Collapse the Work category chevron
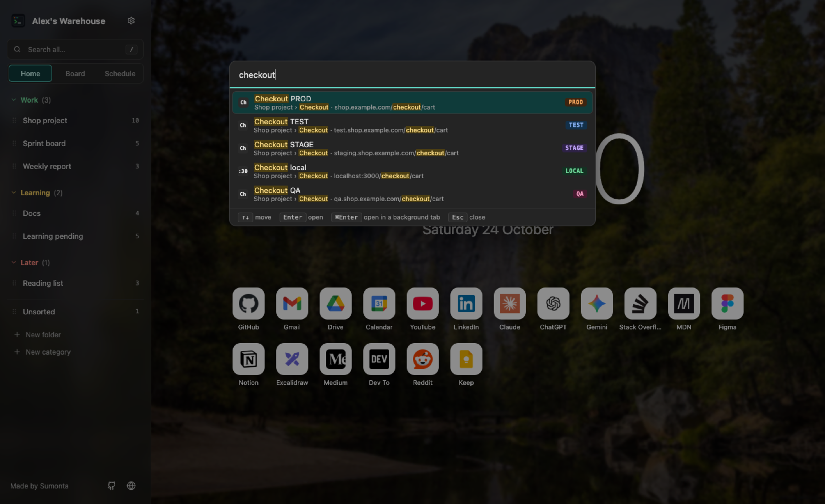 14,100
